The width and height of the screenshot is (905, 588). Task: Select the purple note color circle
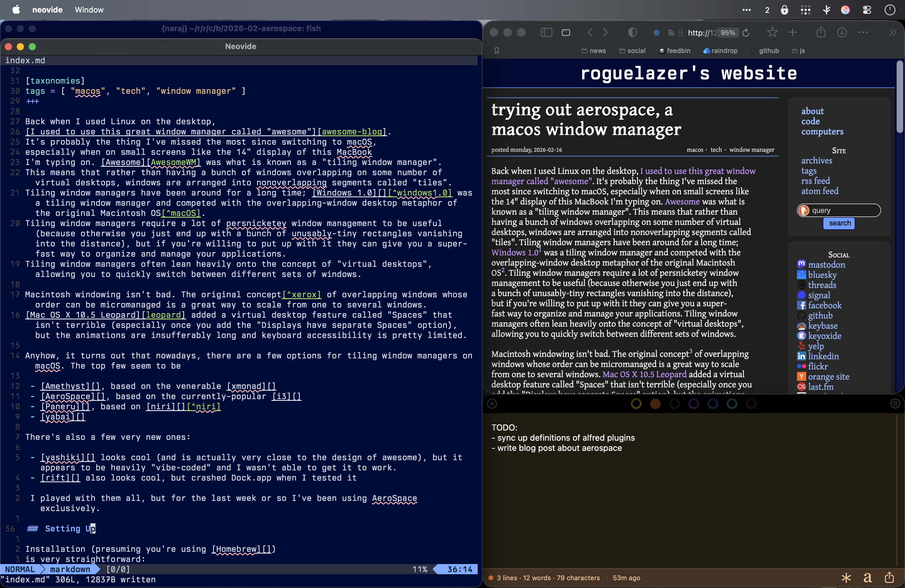click(694, 404)
